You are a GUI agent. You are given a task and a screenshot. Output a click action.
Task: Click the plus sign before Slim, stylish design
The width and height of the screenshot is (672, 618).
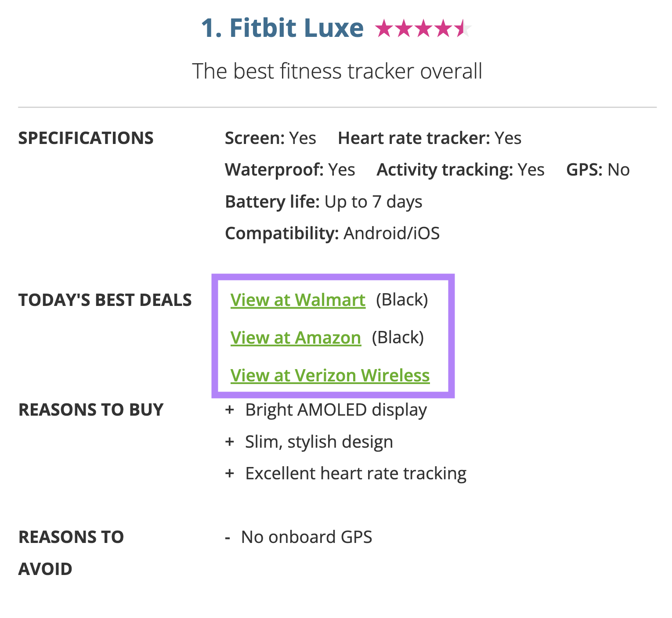[229, 442]
